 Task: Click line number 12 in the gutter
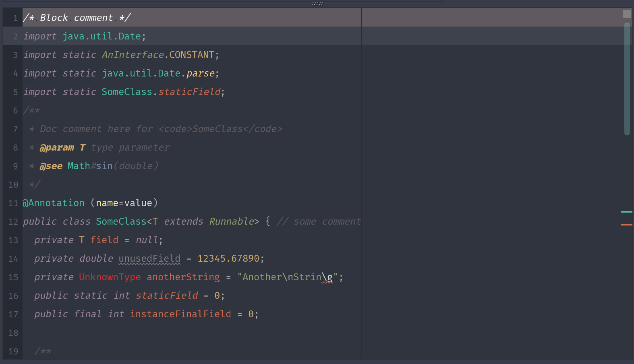[x=13, y=222]
